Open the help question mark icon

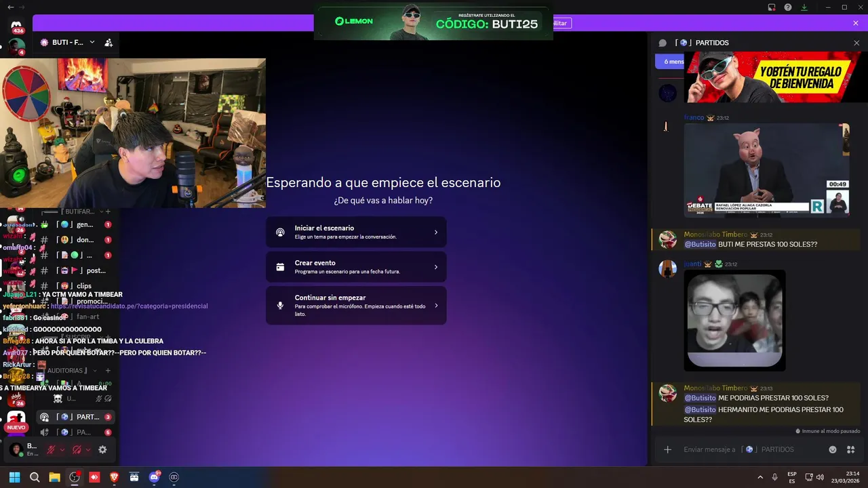coord(788,7)
